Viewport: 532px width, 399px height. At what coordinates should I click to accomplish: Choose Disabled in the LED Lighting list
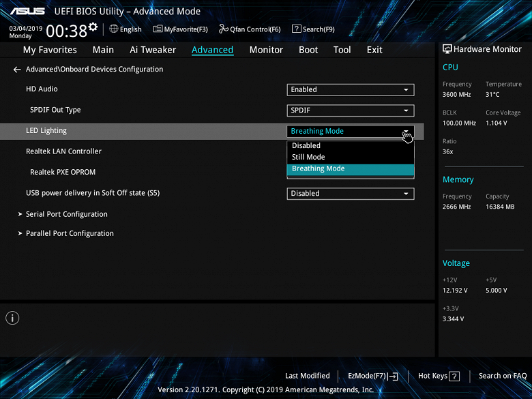coord(351,145)
